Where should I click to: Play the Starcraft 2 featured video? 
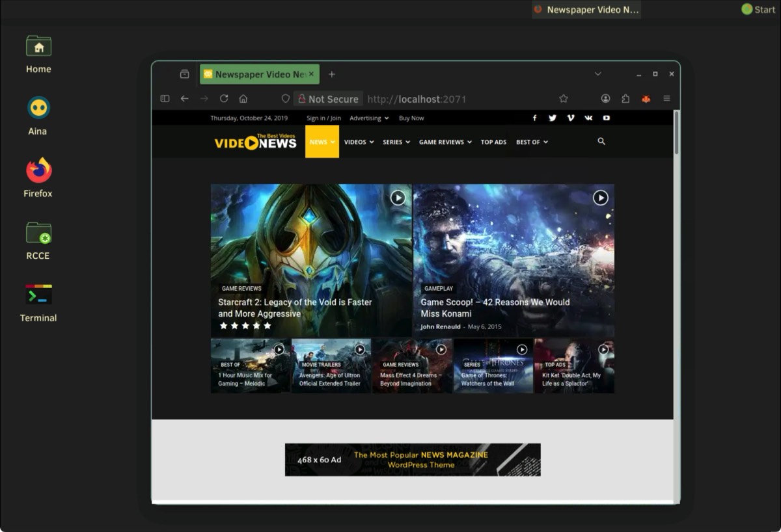(x=398, y=198)
